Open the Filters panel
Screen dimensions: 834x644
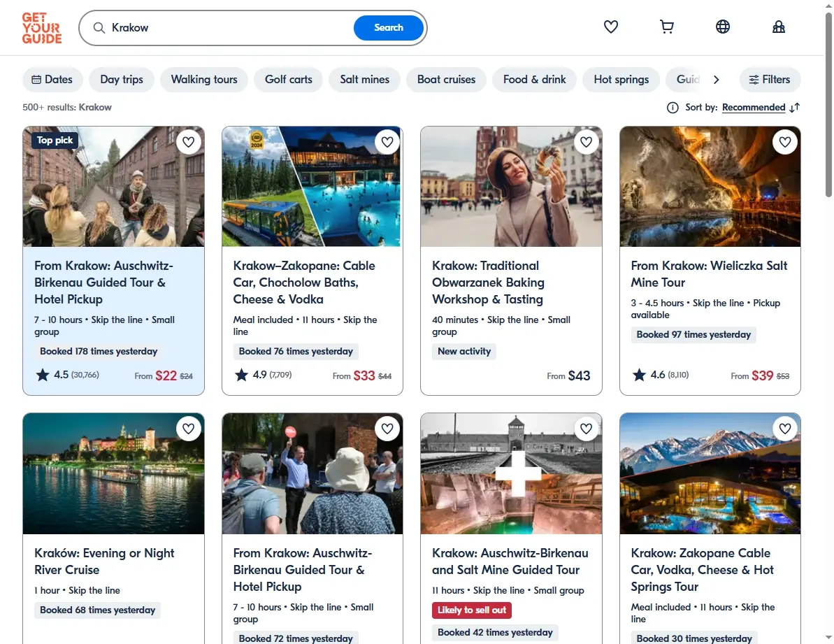[770, 80]
